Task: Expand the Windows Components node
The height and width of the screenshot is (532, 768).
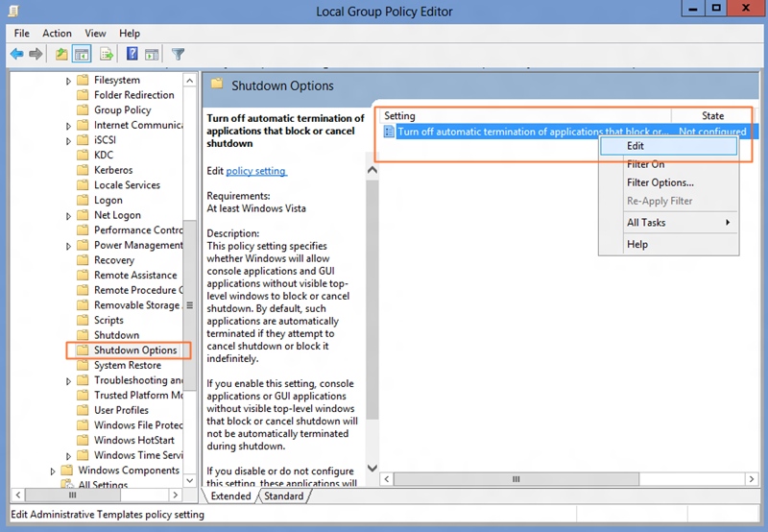Action: click(53, 472)
